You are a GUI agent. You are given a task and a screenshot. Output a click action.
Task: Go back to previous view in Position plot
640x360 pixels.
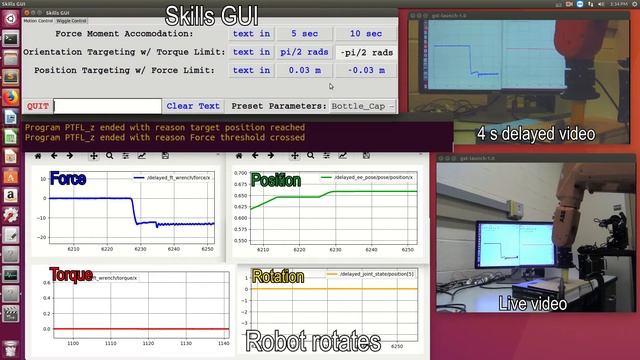[x=255, y=156]
